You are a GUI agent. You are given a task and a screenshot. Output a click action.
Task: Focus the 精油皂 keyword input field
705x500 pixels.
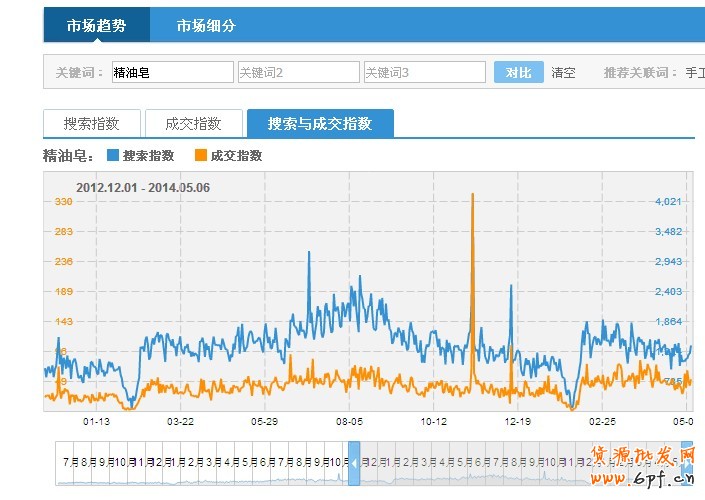[x=172, y=73]
